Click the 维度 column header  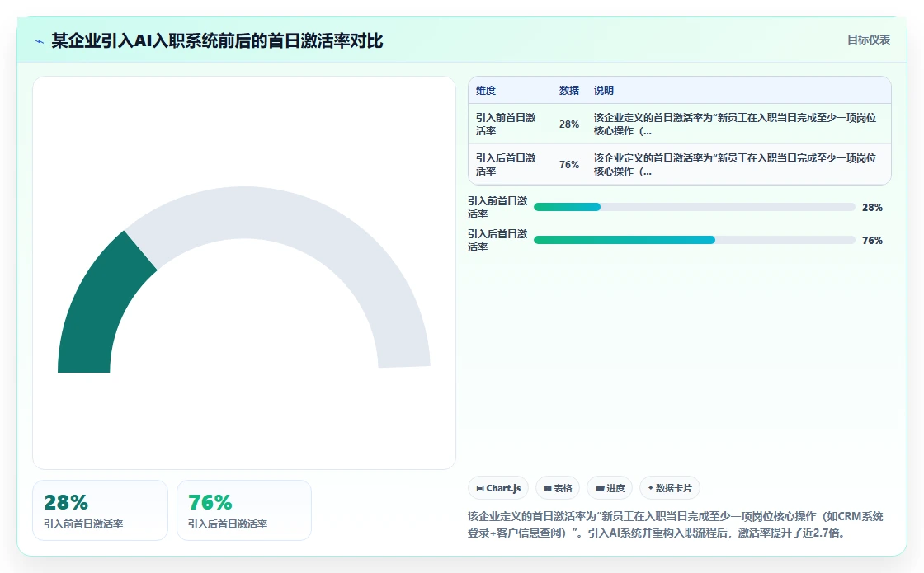pyautogui.click(x=486, y=90)
